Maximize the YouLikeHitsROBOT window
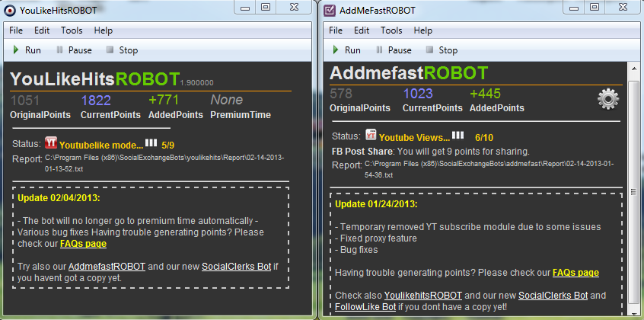The height and width of the screenshot is (320, 644). pos(266,7)
